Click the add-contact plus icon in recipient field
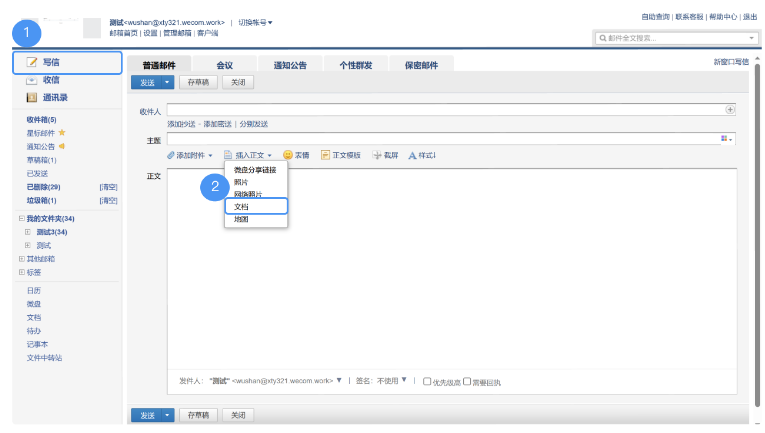The image size is (765, 433). click(730, 110)
